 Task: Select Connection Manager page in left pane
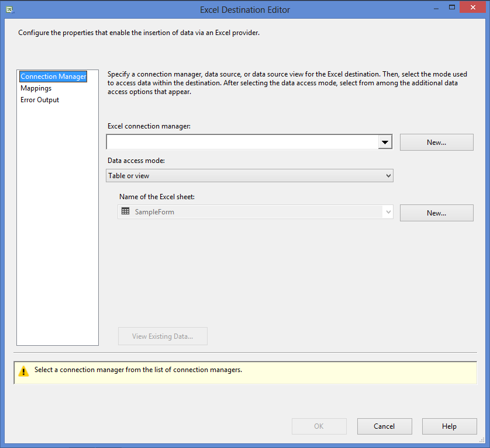53,77
